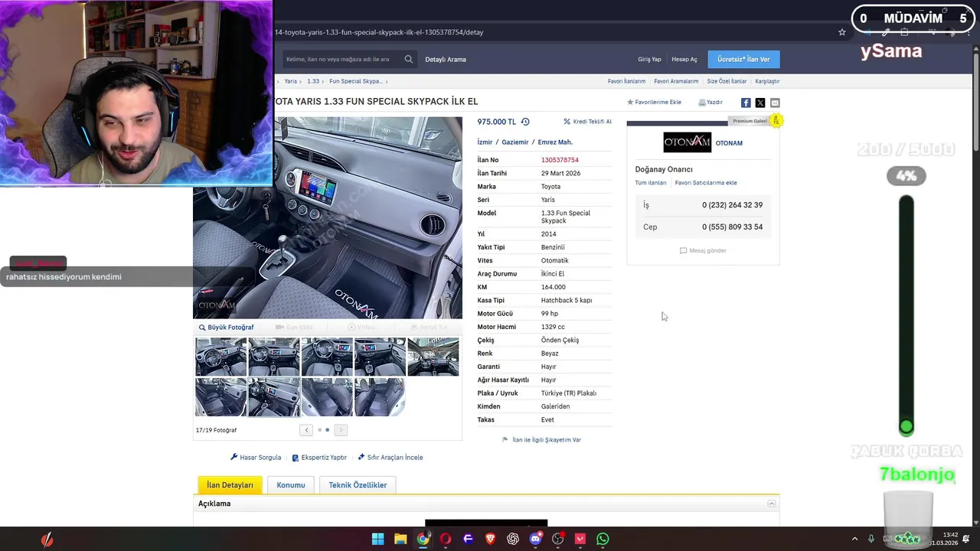Click Favori Satıcılarıma ekle link
Image resolution: width=980 pixels, height=551 pixels.
(706, 183)
